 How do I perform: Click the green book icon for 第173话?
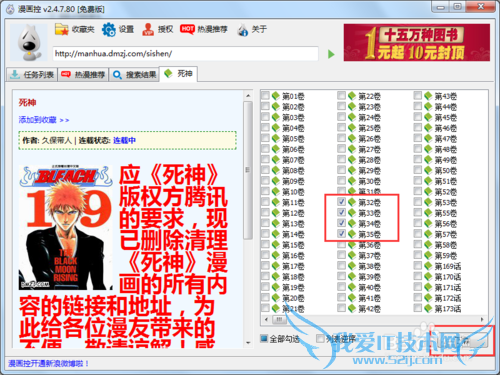(x=428, y=309)
